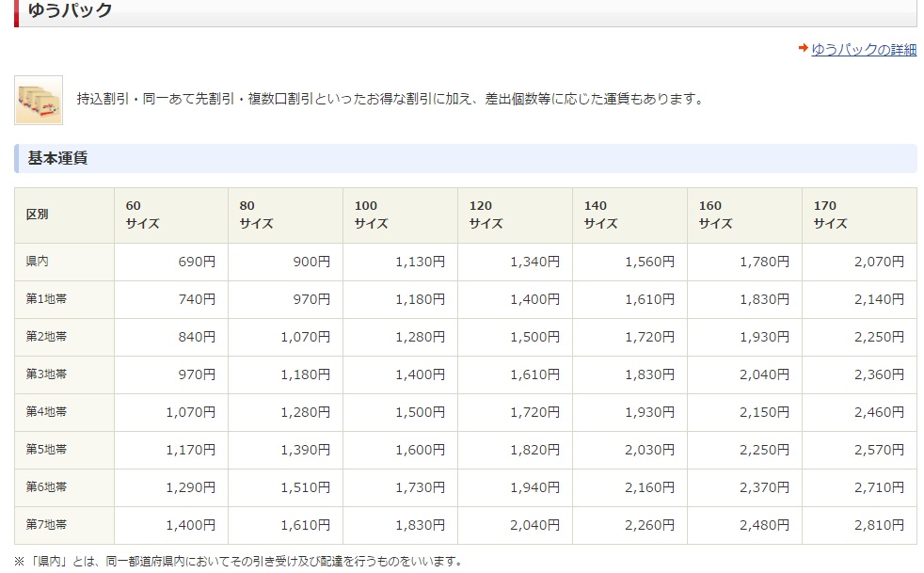
Task: Click the 2,710円 cell in 第6地帯 row
Action: pyautogui.click(x=860, y=488)
